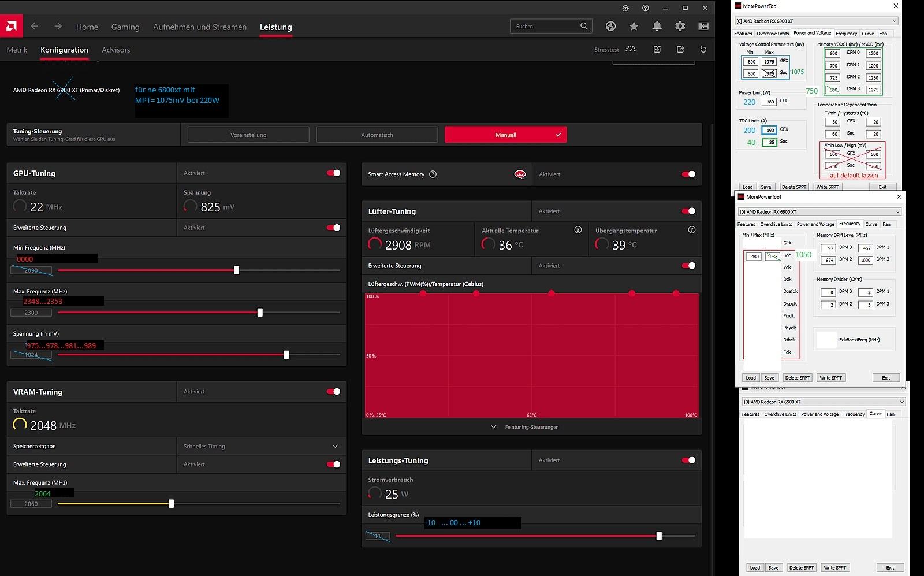Open Overdrive Limits tab in topmost MorePowerTool window

(x=773, y=34)
